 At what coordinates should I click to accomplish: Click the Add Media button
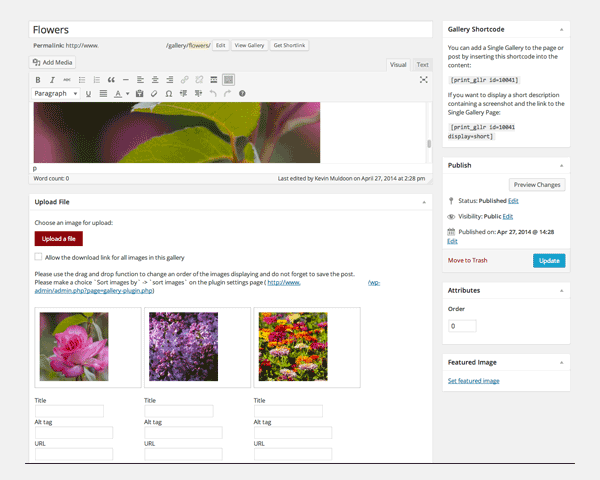point(52,62)
